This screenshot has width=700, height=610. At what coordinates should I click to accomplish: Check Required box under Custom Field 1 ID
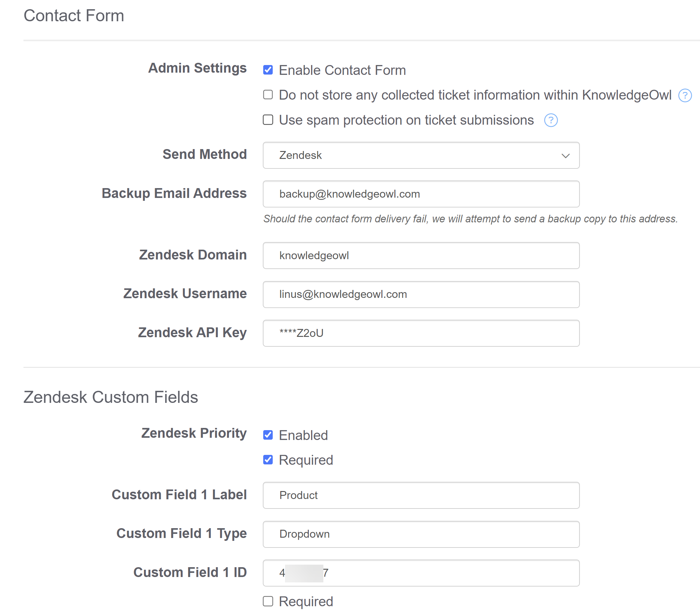coord(268,601)
